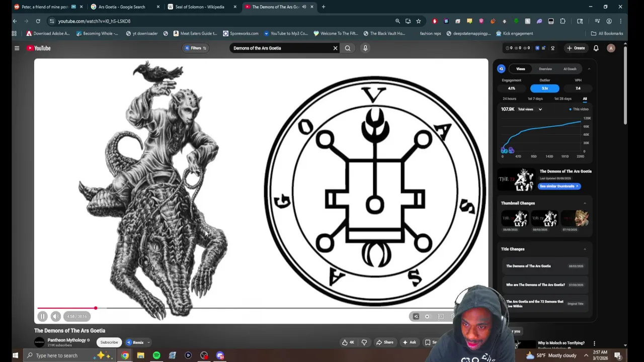Open the Chrome three-dot menu

click(x=620, y=21)
